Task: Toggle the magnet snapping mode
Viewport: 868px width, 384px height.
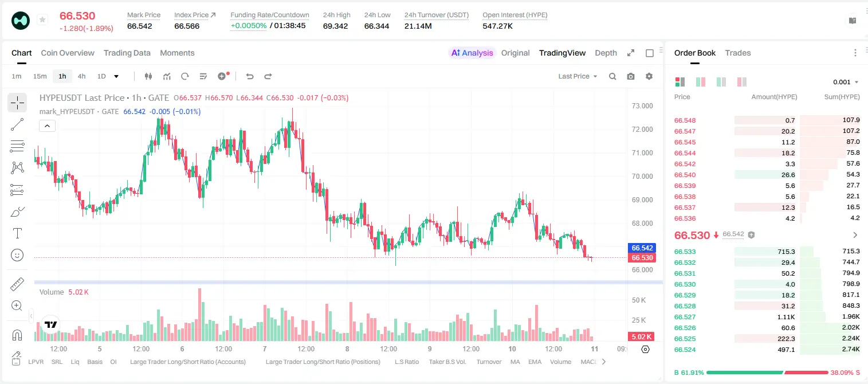Action: pyautogui.click(x=17, y=335)
